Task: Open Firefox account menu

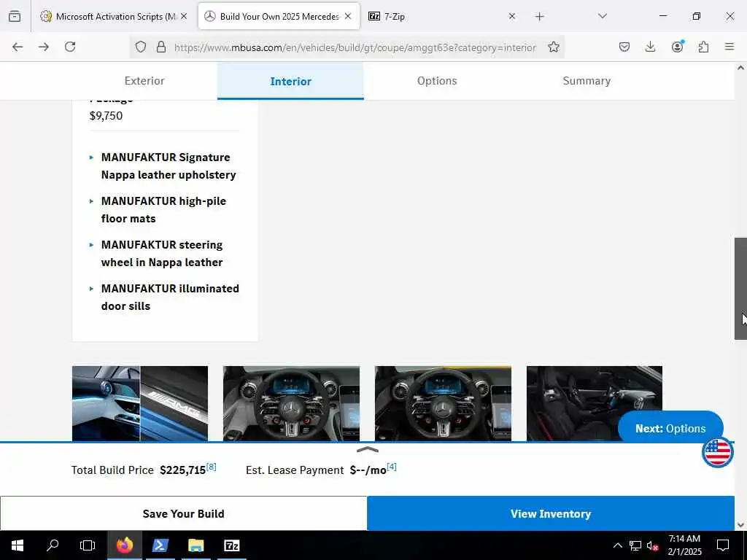Action: click(677, 47)
